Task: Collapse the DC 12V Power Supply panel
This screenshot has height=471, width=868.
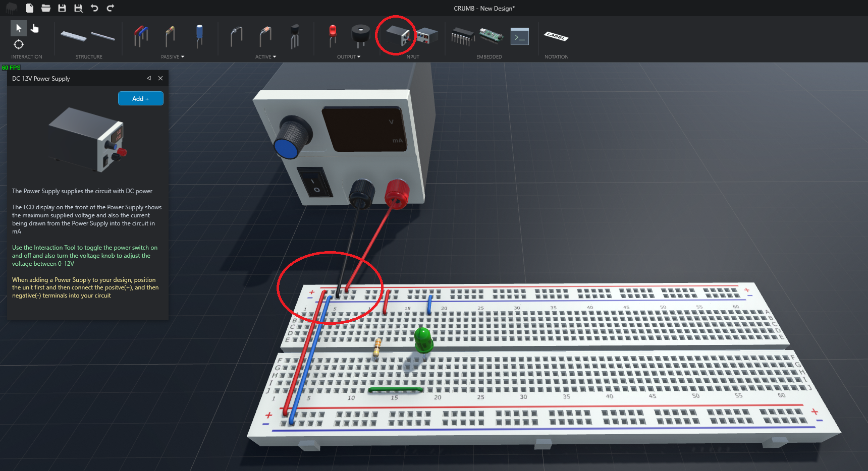Action: pos(149,78)
